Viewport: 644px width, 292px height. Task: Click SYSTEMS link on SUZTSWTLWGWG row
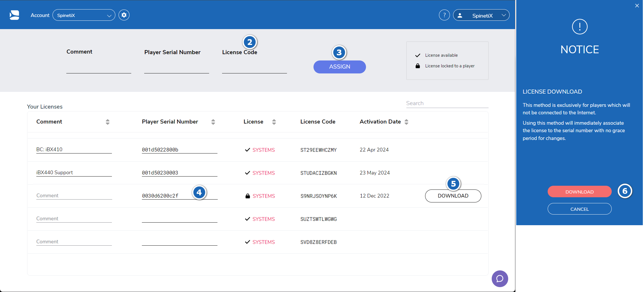coord(264,219)
